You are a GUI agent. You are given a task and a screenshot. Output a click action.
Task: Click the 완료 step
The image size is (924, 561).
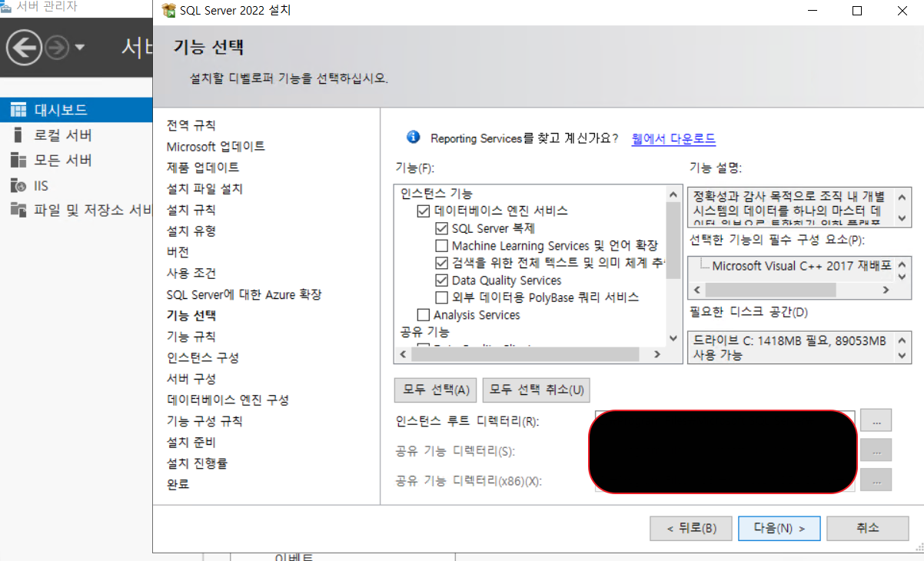[x=178, y=484]
